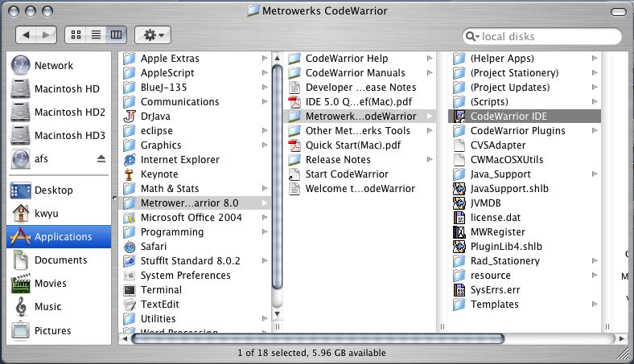Viewport: 634px width, 364px height.
Task: Open the kwyu home folder
Action: 59,213
